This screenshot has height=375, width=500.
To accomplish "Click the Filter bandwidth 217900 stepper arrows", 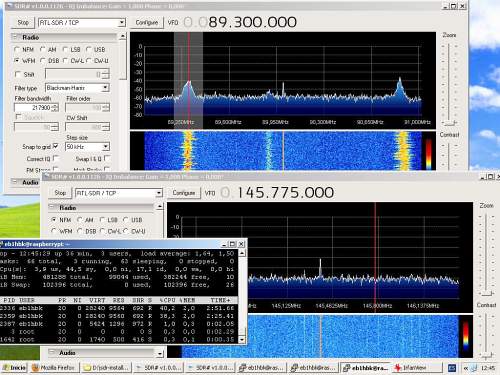I will [55, 108].
